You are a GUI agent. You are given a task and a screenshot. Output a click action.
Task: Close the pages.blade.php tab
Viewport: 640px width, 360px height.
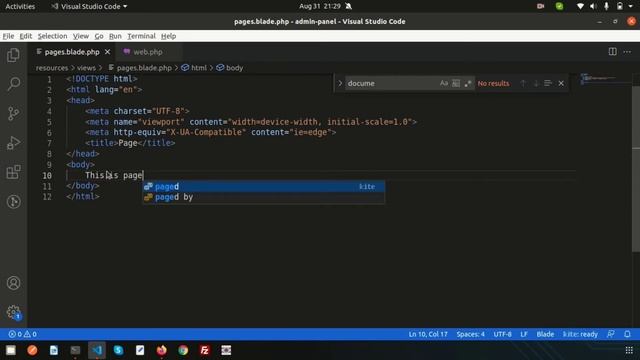[x=107, y=52]
